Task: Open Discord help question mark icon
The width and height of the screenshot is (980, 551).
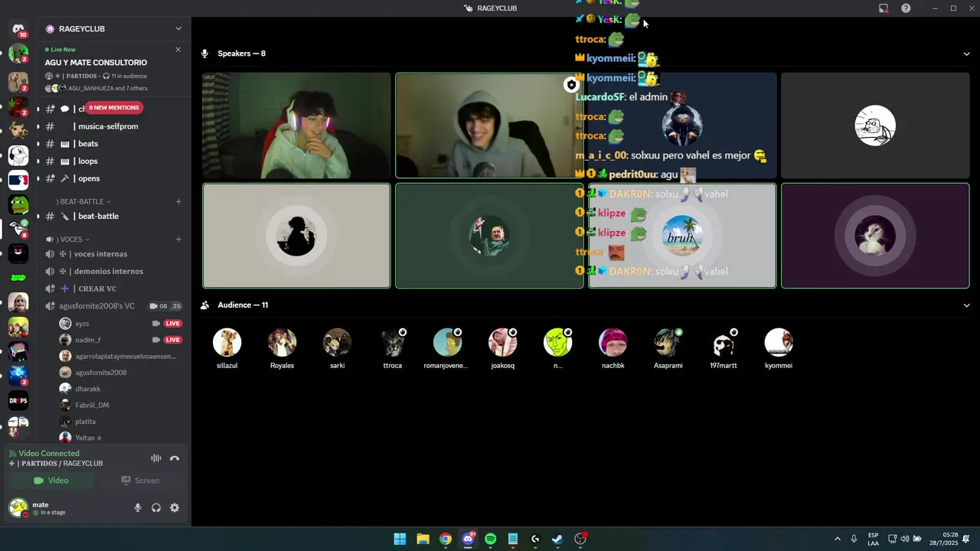Action: pos(906,8)
